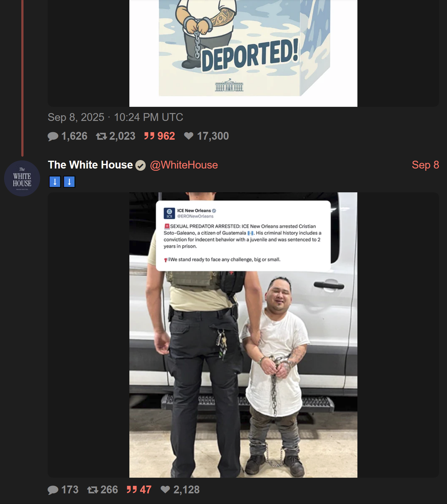Click the retweet icon showing 266
The image size is (447, 504).
coord(93,490)
